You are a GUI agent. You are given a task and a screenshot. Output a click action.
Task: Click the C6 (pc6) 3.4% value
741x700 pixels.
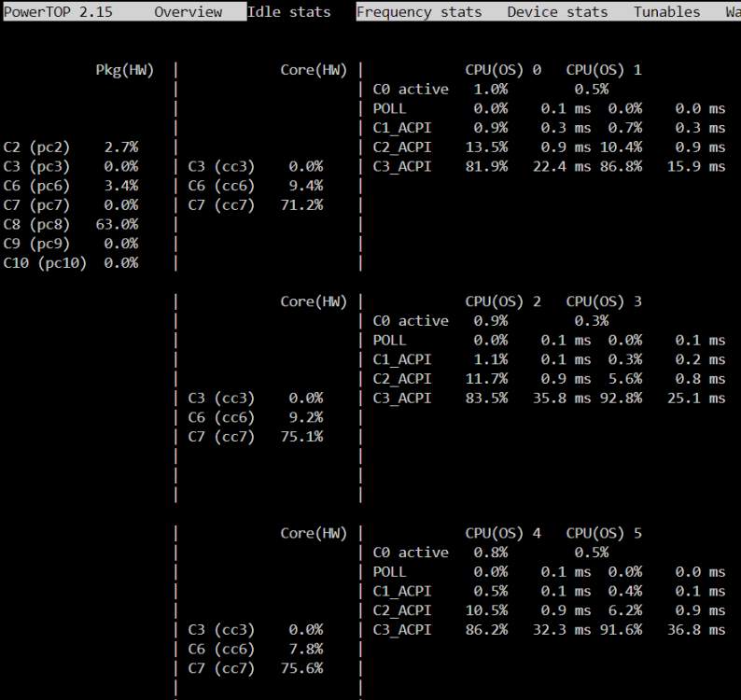(121, 186)
